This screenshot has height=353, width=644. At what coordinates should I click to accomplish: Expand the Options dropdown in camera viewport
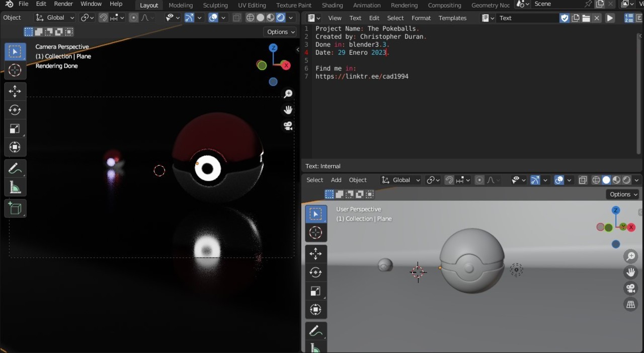[280, 32]
